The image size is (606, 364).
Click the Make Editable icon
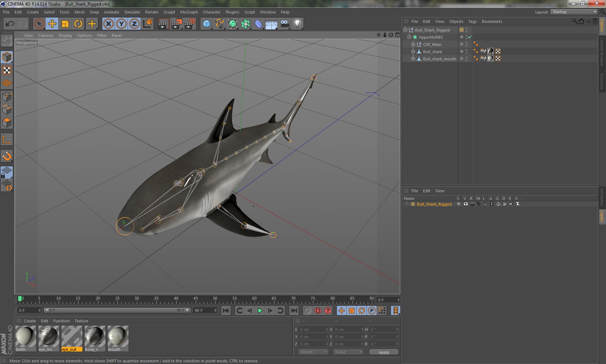[7, 40]
